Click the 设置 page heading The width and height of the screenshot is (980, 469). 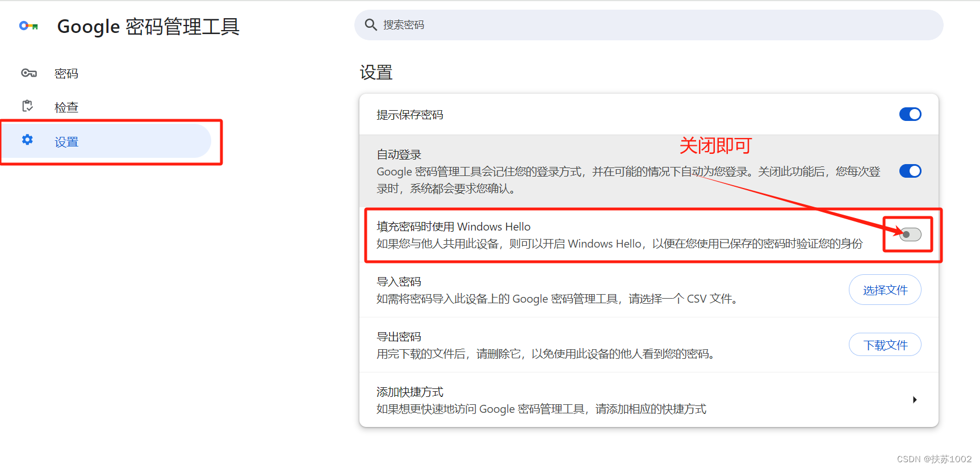[376, 73]
